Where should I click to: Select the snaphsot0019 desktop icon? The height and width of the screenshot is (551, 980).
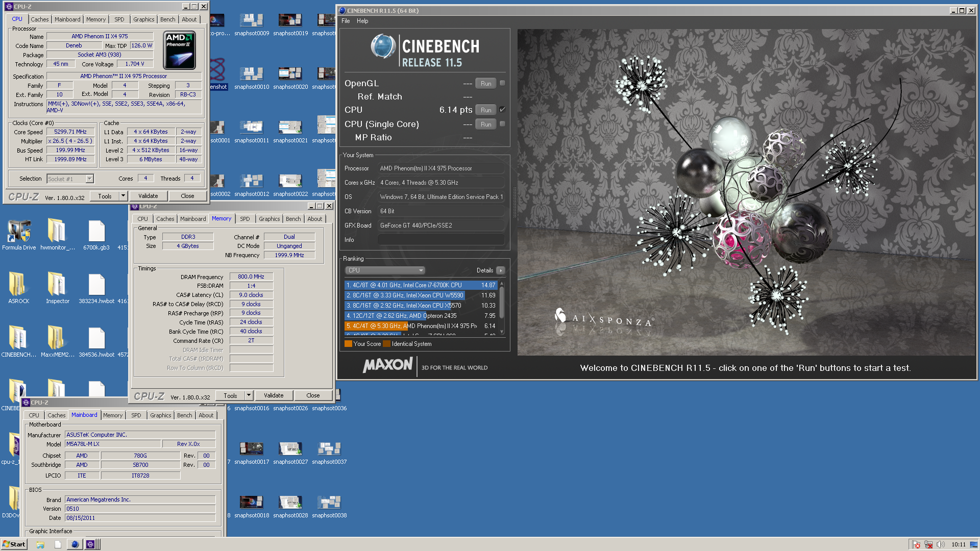tap(290, 24)
